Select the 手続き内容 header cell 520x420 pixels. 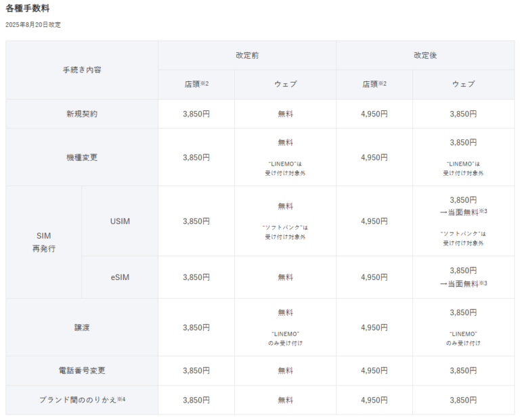[82, 70]
